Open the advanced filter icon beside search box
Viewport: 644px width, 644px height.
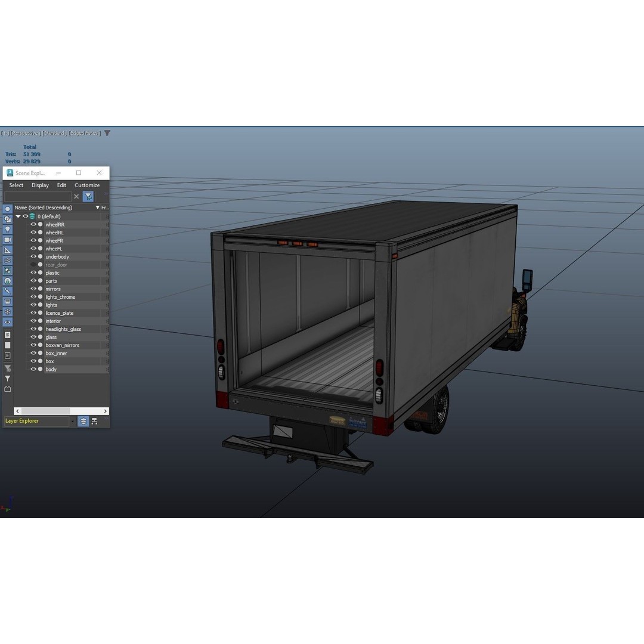coord(88,196)
